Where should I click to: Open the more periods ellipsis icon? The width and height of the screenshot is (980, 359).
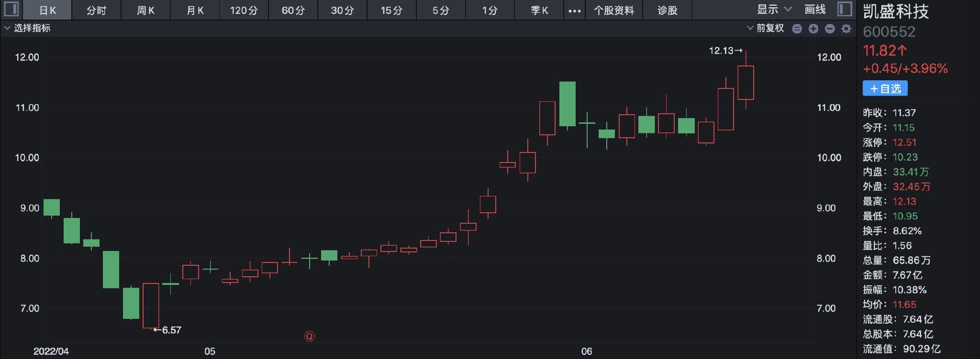(x=574, y=11)
